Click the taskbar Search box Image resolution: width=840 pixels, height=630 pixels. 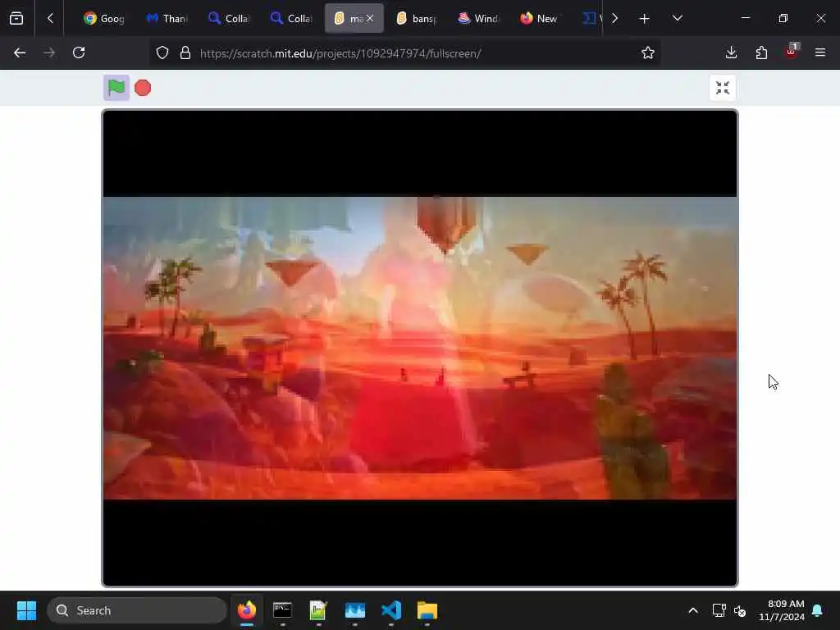[137, 610]
